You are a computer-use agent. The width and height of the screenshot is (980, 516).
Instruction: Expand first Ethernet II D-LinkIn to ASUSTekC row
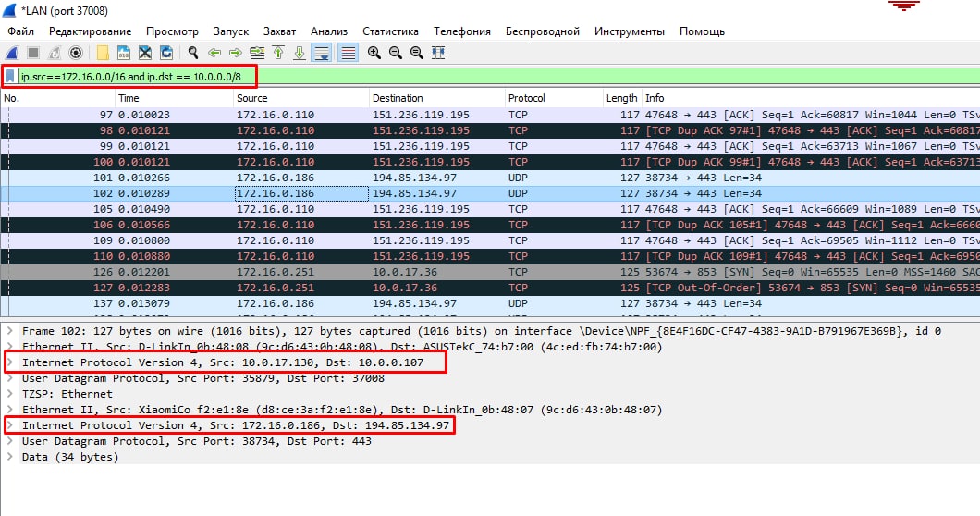click(10, 347)
